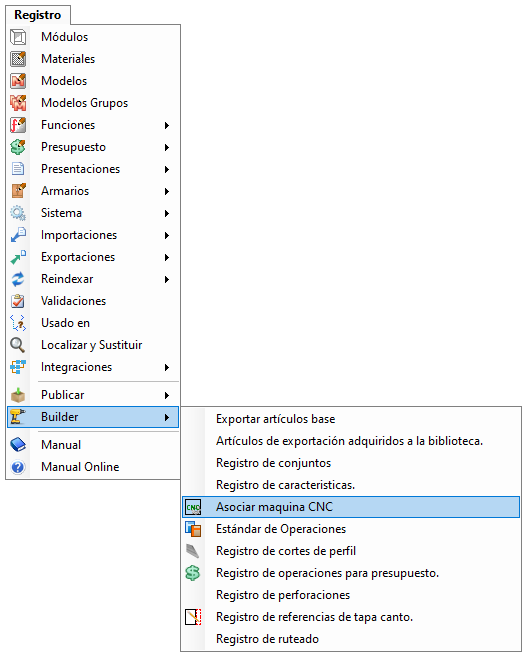Click the Builder drill icon
The height and width of the screenshot is (659, 528).
tap(18, 417)
